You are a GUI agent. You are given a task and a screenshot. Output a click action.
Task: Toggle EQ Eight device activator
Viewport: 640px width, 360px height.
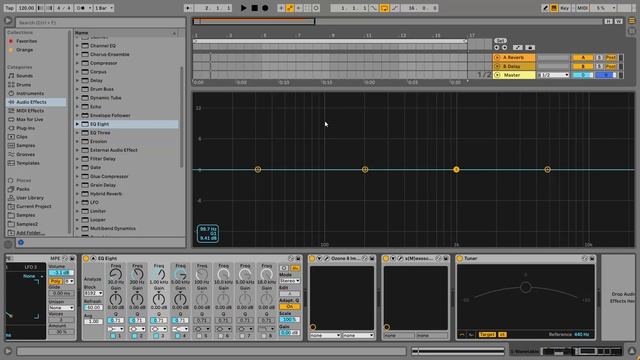coord(86,258)
